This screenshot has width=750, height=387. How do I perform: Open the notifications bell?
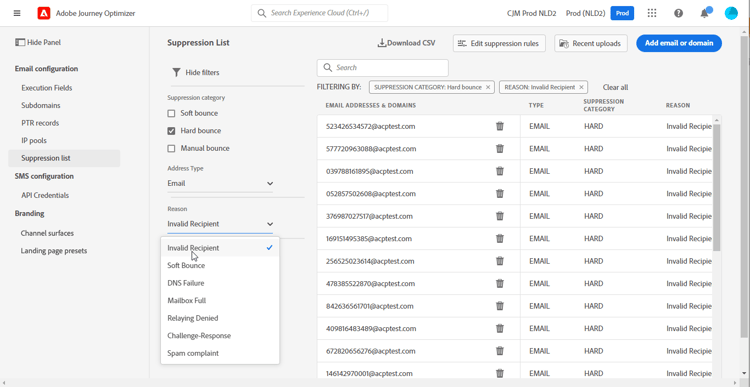(x=705, y=13)
